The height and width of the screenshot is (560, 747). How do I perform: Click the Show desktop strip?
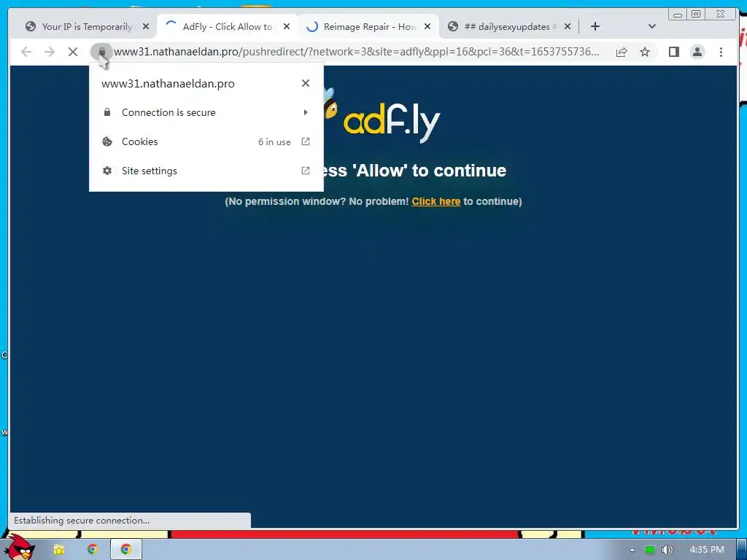[742, 550]
